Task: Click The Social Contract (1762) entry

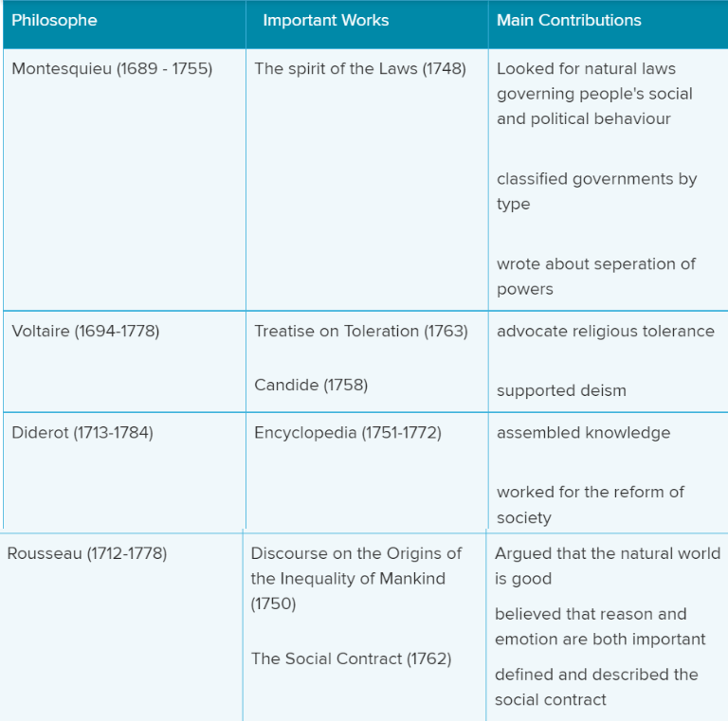Action: pos(351,658)
